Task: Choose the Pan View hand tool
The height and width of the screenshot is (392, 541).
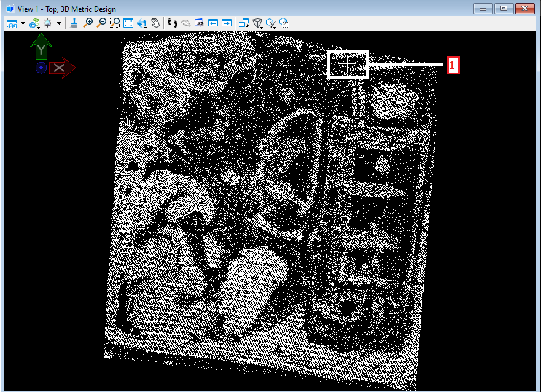Action: (x=155, y=23)
